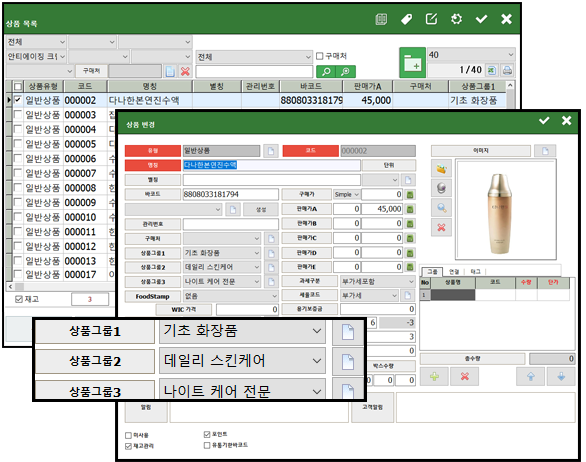Open the FoodStamp 없음 dropdown
The width and height of the screenshot is (586, 462).
(x=231, y=296)
